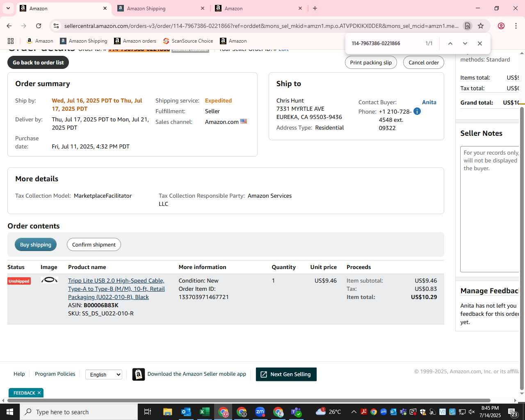Screen dimensions: 525x420
Task: Click the address bar URL
Action: coord(261,26)
